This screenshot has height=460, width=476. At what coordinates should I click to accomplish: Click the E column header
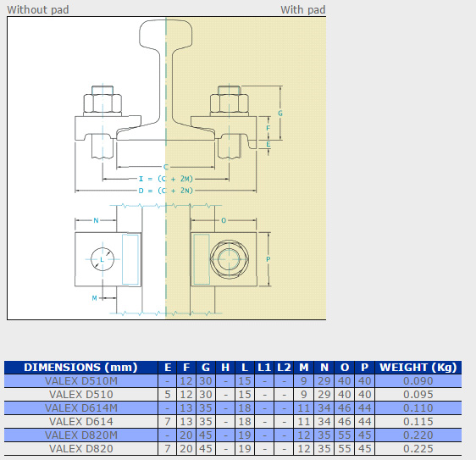[168, 368]
